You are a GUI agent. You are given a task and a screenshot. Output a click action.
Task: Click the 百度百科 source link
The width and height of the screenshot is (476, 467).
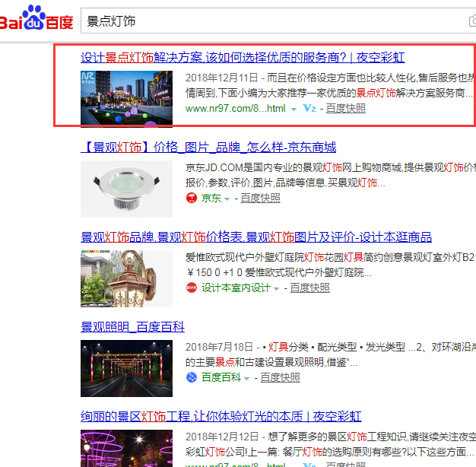pyautogui.click(x=221, y=377)
